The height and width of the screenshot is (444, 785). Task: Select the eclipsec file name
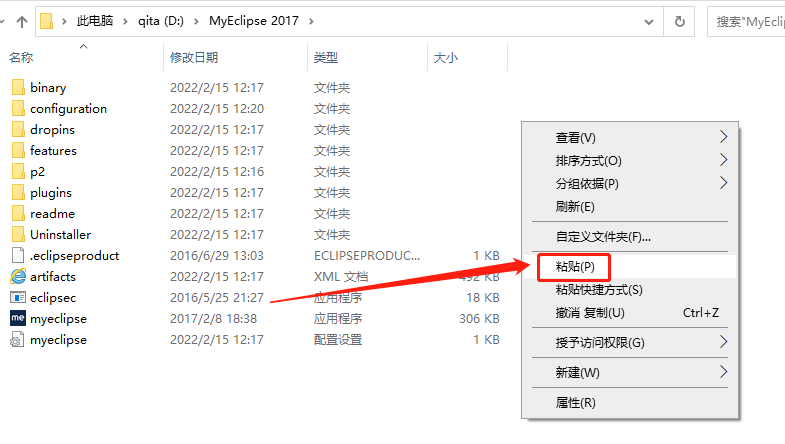pos(53,298)
